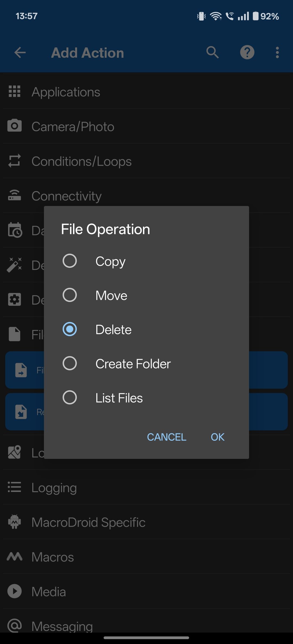
Task: Open search with the magnifier icon
Action: (212, 52)
